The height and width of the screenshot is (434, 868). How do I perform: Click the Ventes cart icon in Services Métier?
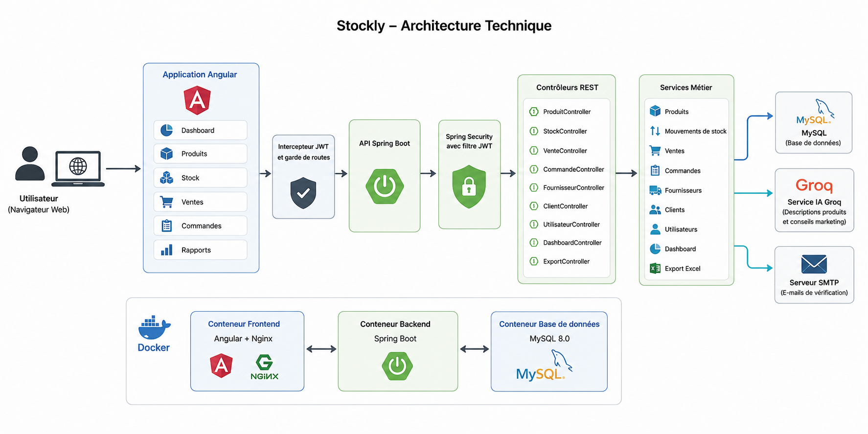[655, 151]
